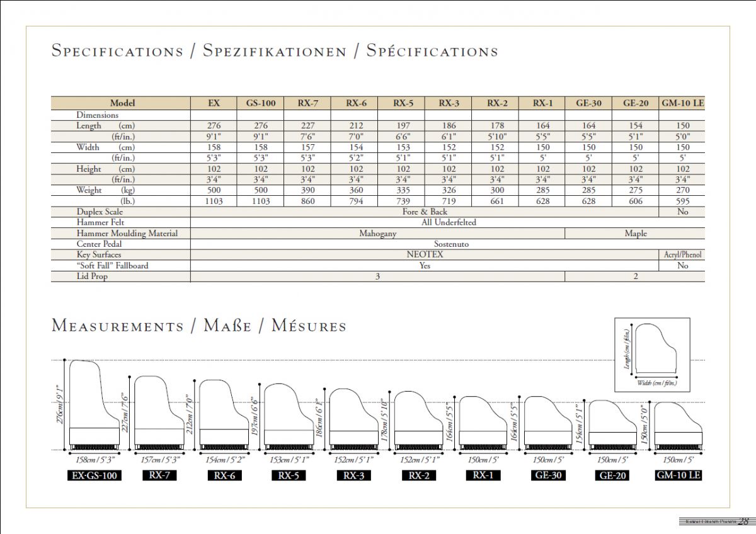Click the 661 lb weight cell
Screen dimensions: 756x534
(x=496, y=201)
